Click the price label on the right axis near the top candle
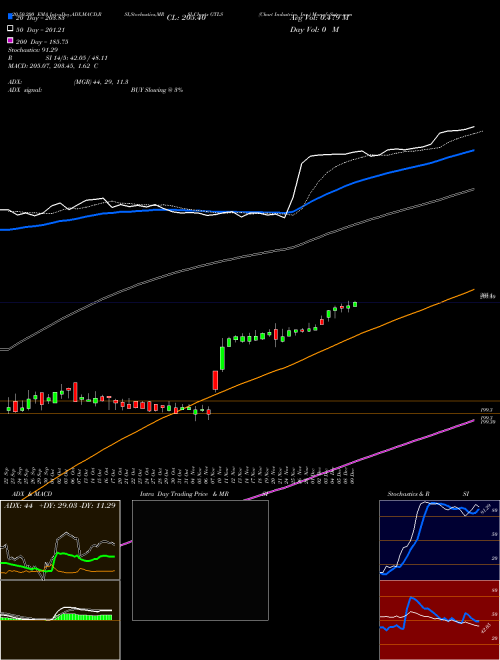 488,296
